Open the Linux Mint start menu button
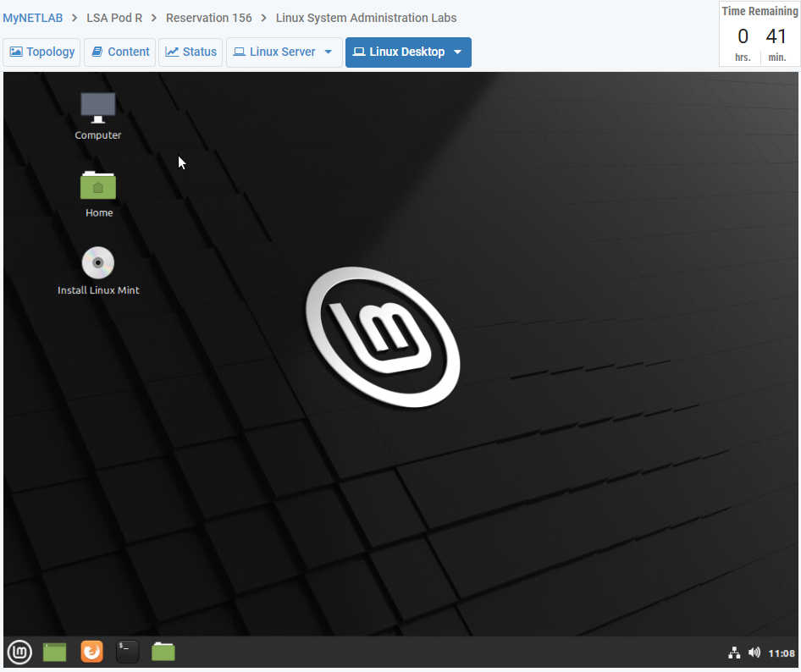 19,652
